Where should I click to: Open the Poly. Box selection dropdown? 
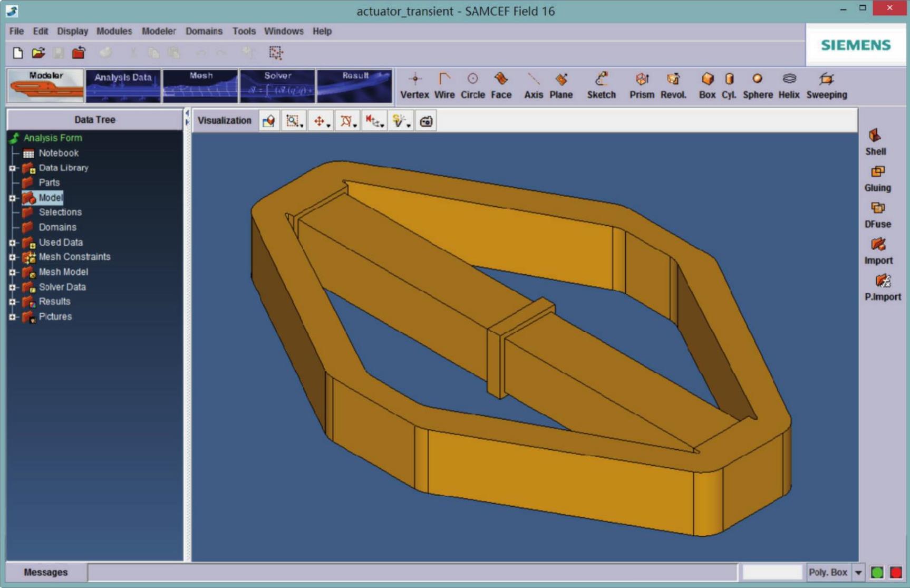(858, 572)
